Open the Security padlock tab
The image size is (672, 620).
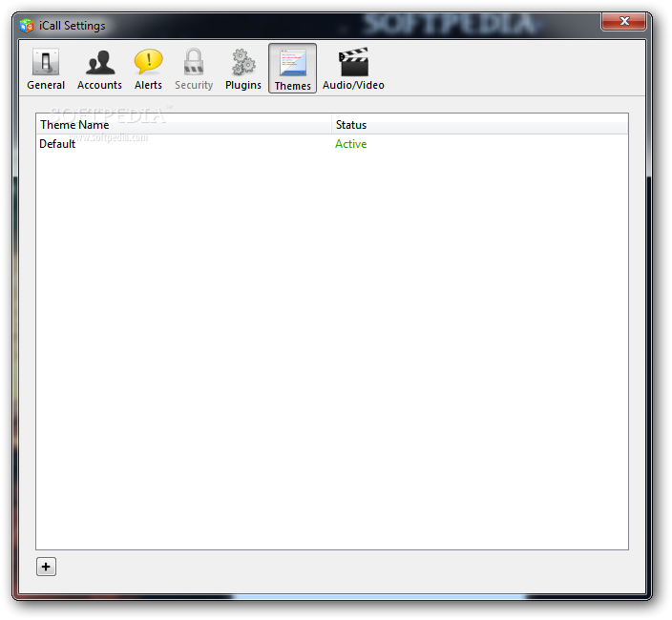tap(194, 69)
